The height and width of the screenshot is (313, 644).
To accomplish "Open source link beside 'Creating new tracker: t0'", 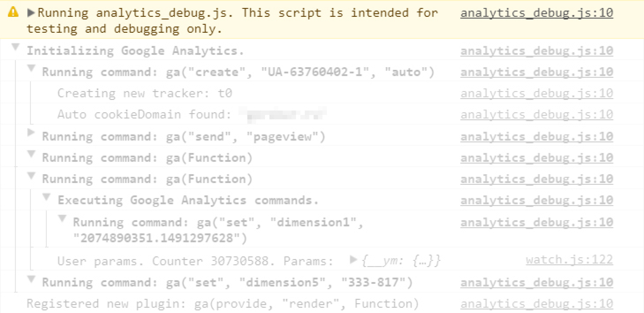I will pos(537,93).
